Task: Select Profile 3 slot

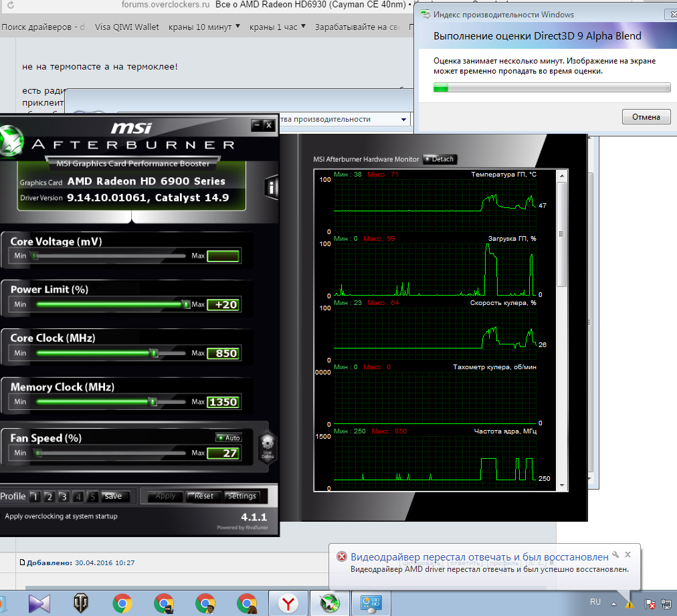Action: (64, 497)
